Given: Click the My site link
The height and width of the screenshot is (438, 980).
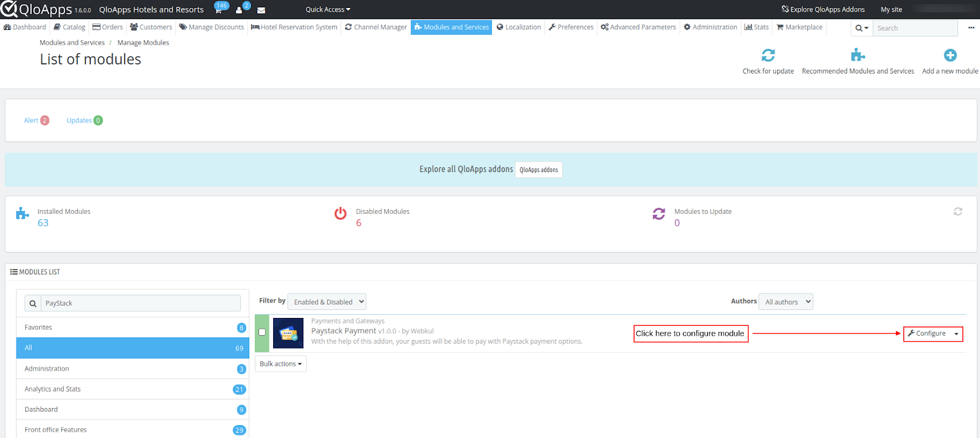Looking at the screenshot, I should (891, 9).
